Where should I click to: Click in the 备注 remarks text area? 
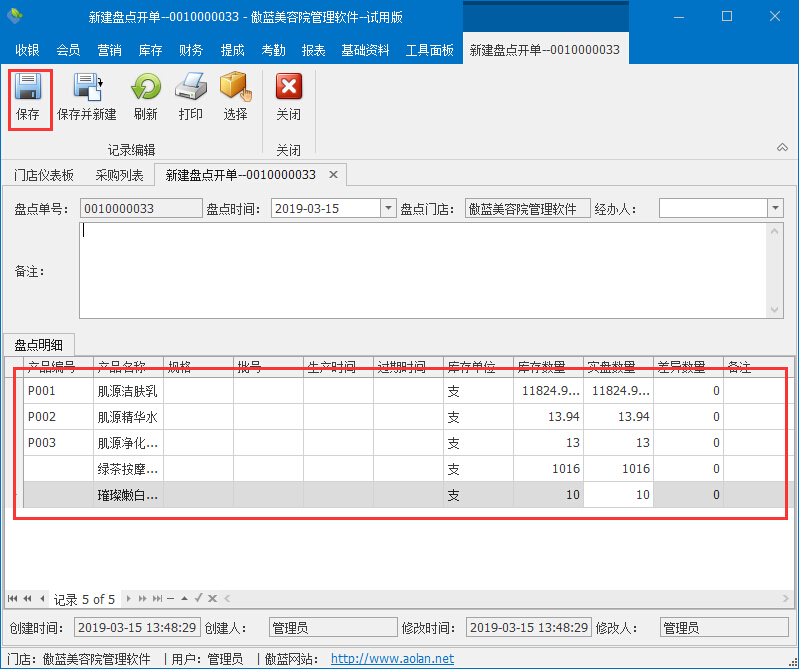tap(420, 270)
